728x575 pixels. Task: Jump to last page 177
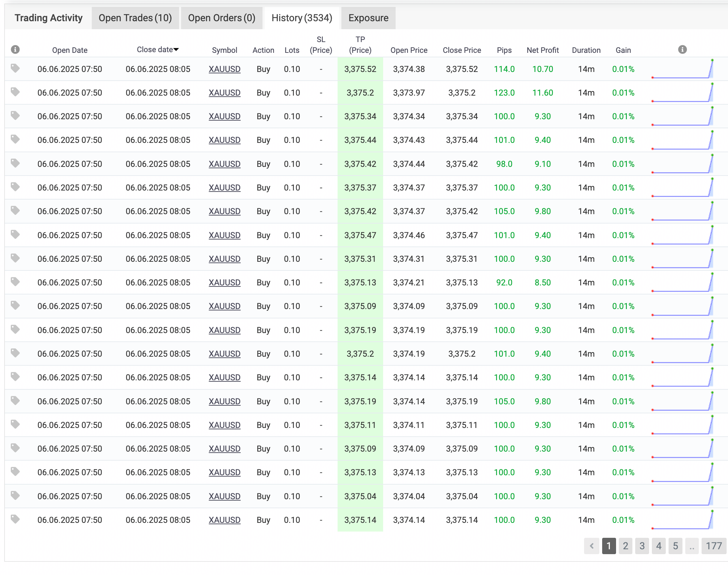[713, 546]
